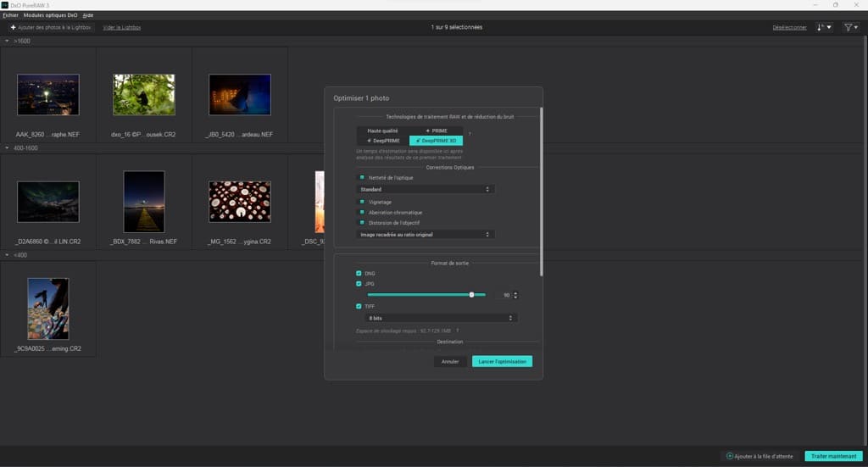Image resolution: width=868 pixels, height=467 pixels.
Task: Click the help question mark beside storage space estimate
Action: click(457, 331)
